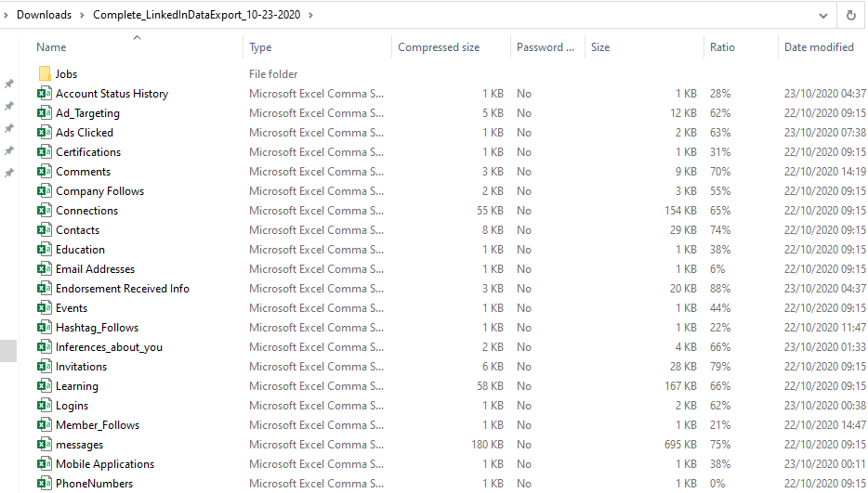Sort files by the Name column header
Screen dimensions: 868x493
[x=51, y=47]
